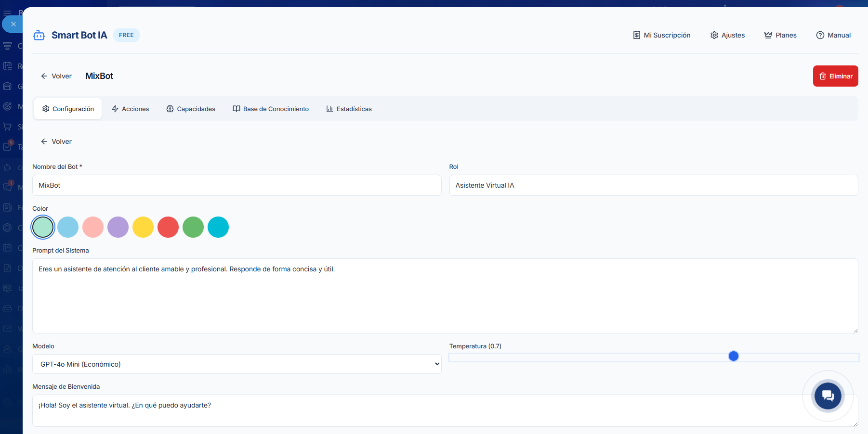Viewport: 868px width, 434px height.
Task: Open the floating chat bubble widget
Action: click(x=828, y=396)
